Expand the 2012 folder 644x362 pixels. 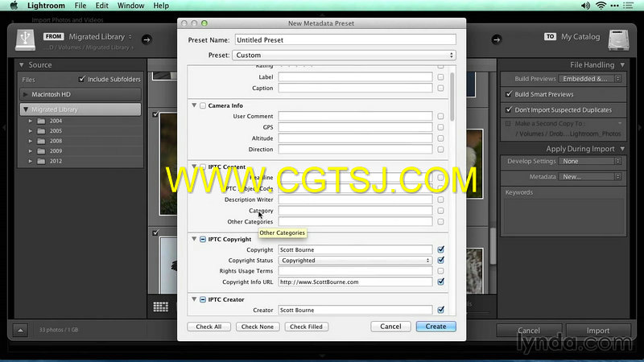point(30,162)
